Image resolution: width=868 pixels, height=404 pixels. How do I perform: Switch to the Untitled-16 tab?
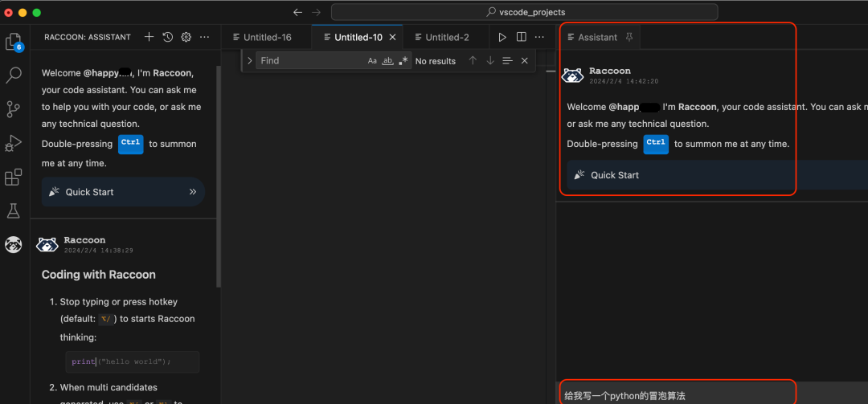[262, 37]
